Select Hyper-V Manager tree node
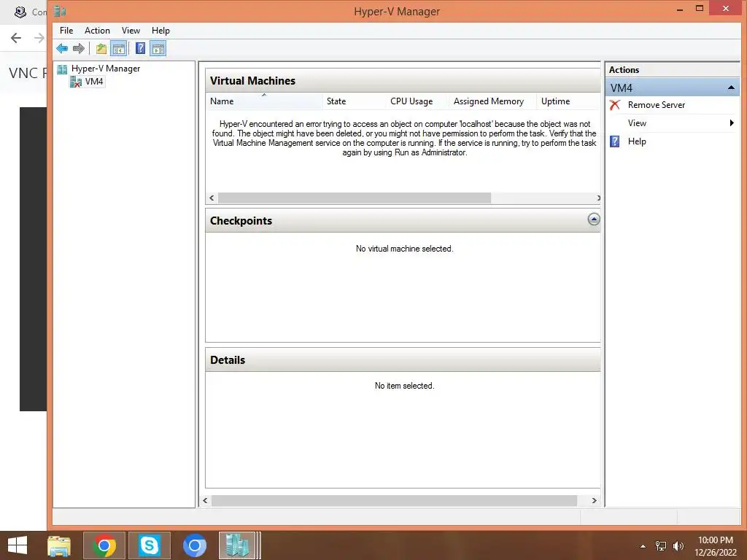747x560 pixels. coord(106,69)
